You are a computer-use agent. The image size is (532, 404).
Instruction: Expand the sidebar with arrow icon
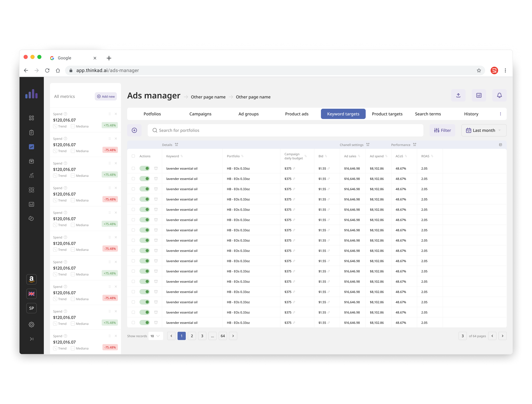coord(31,339)
